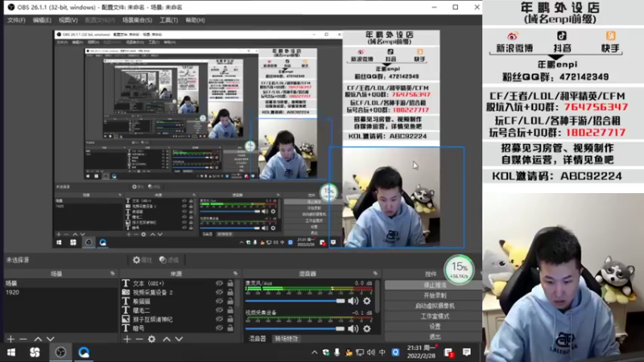Open the volume icon in system tray
Viewport: 644px width, 362px height.
coord(371,352)
